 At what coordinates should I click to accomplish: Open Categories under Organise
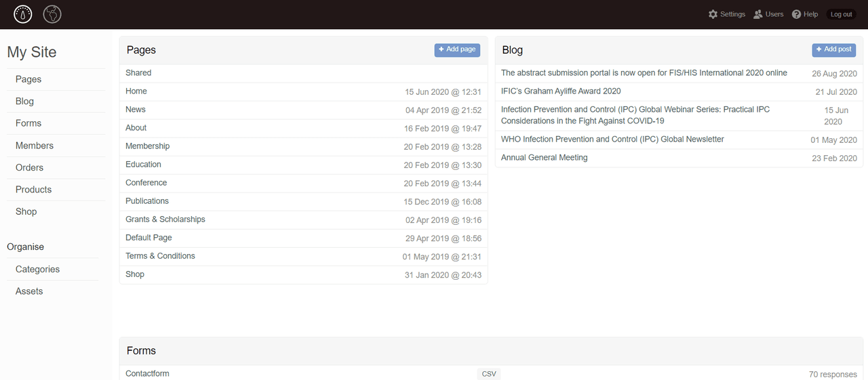coord(37,269)
